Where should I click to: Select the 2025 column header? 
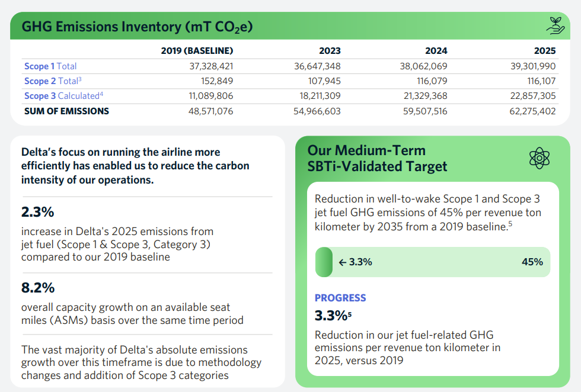coord(545,51)
